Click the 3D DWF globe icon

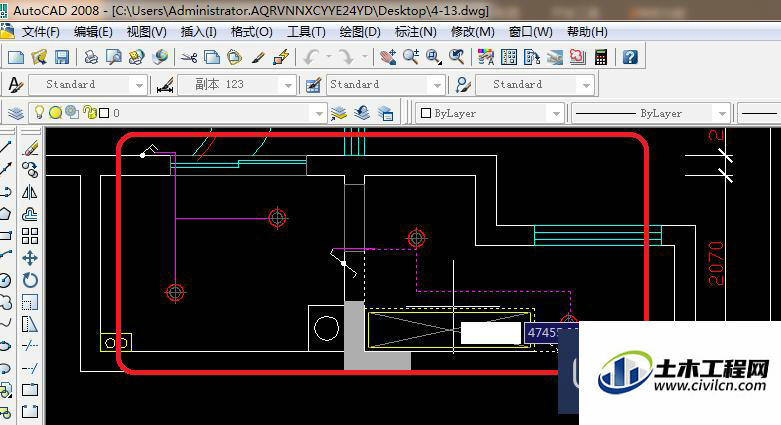tap(160, 57)
